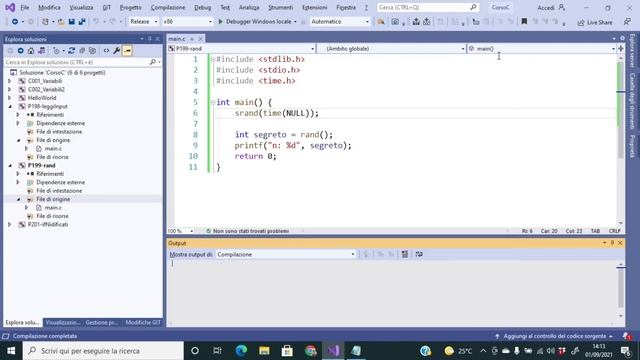640x360 pixels.
Task: Click the navigate backward arrow icon
Action: point(15,22)
